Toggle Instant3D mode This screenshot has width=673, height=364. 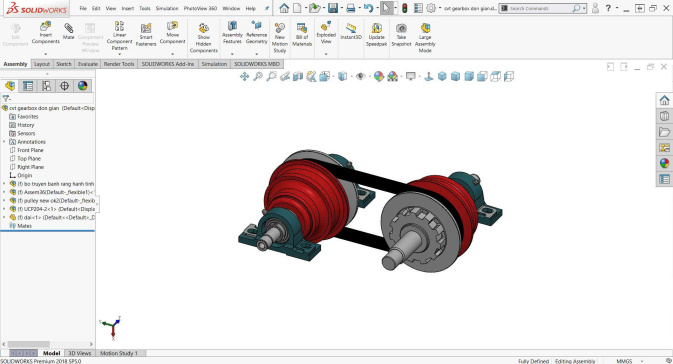click(351, 31)
